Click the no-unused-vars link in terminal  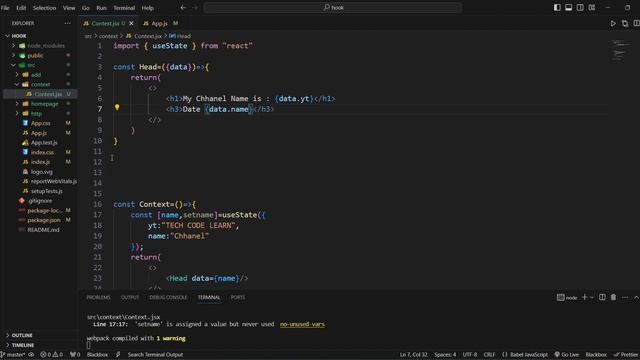coord(302,324)
